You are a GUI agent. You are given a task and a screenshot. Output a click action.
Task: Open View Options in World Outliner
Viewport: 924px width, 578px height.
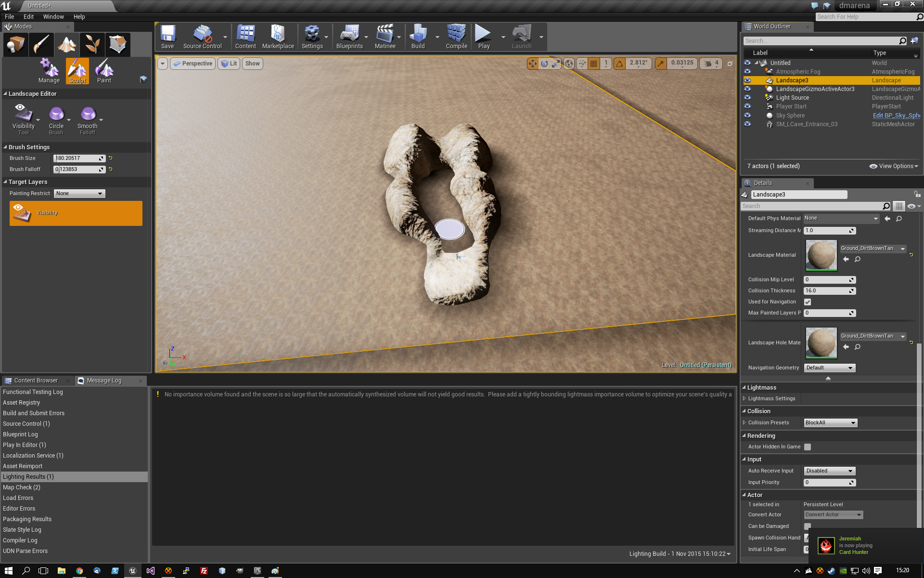pos(894,166)
